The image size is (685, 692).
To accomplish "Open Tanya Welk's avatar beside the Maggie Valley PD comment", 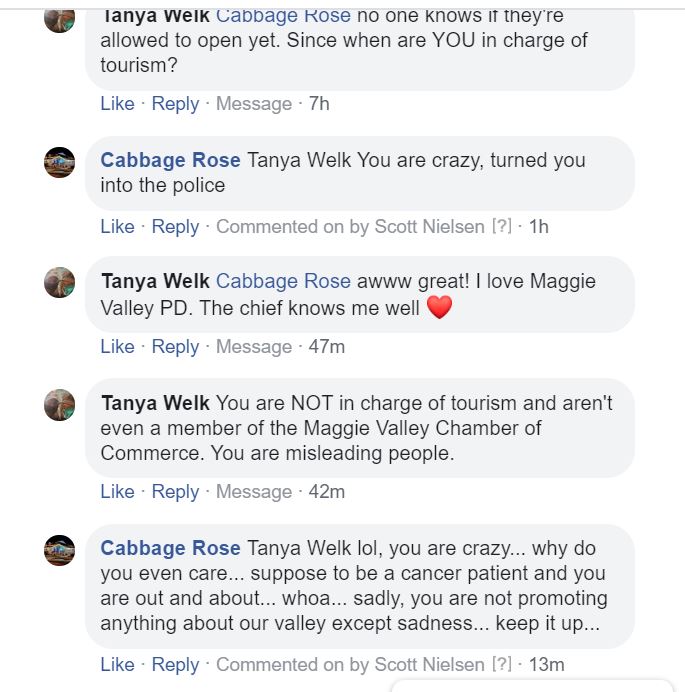I will click(60, 283).
